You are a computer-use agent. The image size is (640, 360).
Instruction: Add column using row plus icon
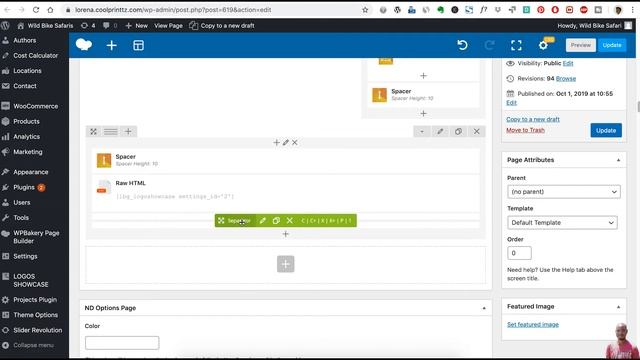pos(128,131)
